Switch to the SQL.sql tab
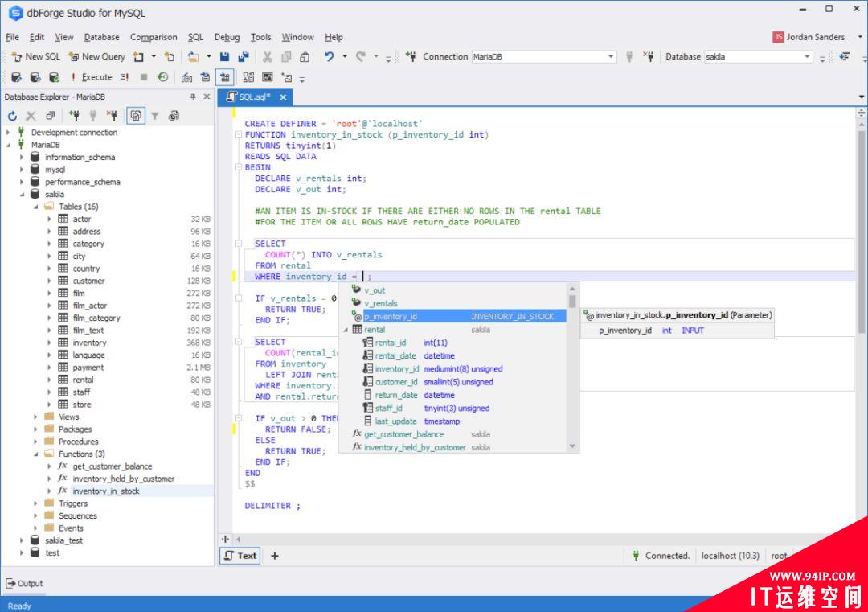The width and height of the screenshot is (868, 612). point(254,97)
